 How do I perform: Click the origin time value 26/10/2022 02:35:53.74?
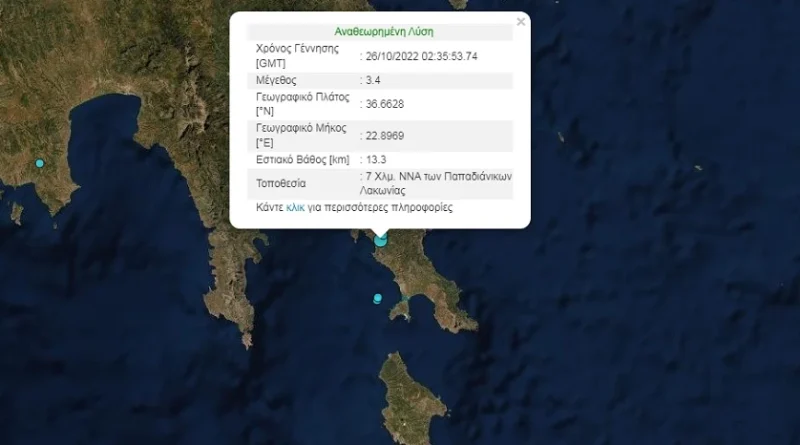421,56
